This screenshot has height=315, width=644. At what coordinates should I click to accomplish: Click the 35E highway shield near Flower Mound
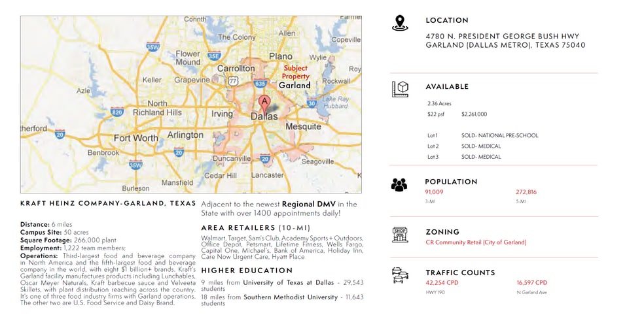(213, 56)
